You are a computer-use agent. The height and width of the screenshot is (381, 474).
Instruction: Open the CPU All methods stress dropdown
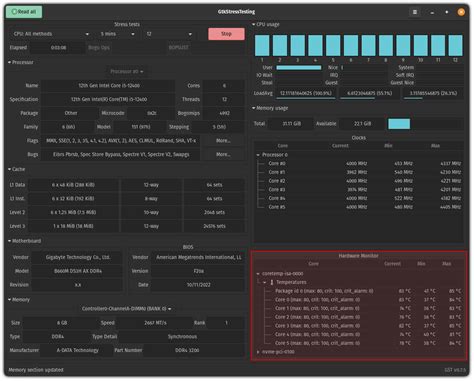point(51,34)
